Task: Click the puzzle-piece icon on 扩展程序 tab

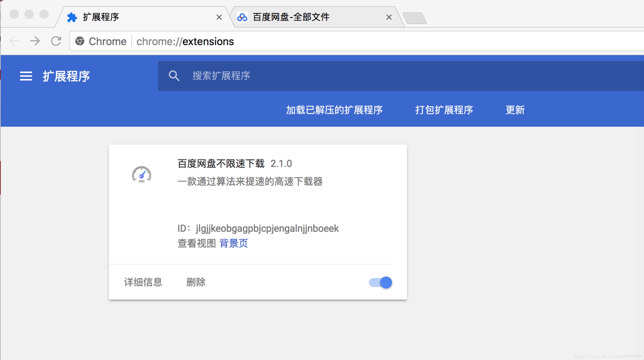Action: coord(72,17)
